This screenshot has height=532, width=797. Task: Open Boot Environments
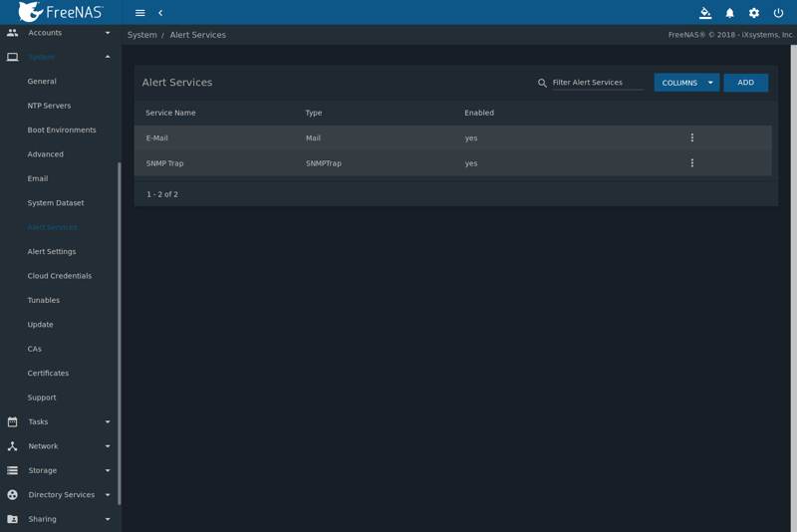click(62, 131)
